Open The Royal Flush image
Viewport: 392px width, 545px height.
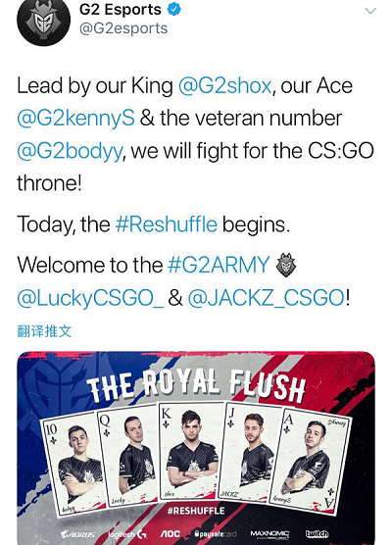pyautogui.click(x=196, y=448)
